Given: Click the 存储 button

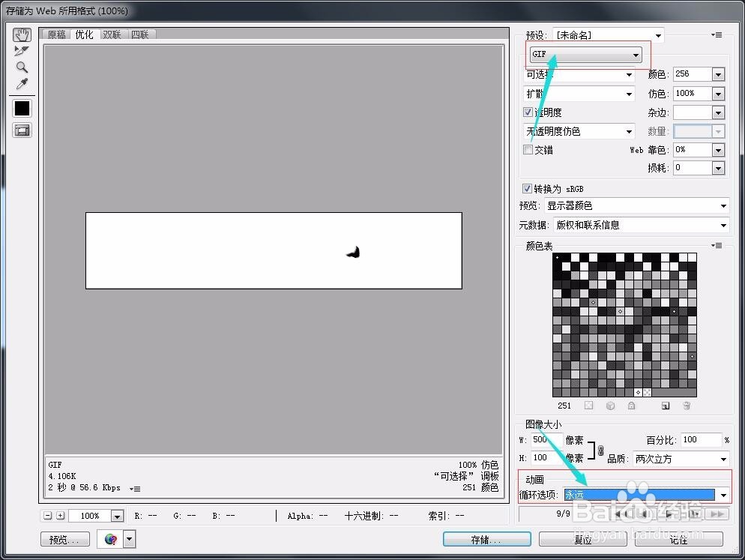Looking at the screenshot, I should tap(486, 539).
